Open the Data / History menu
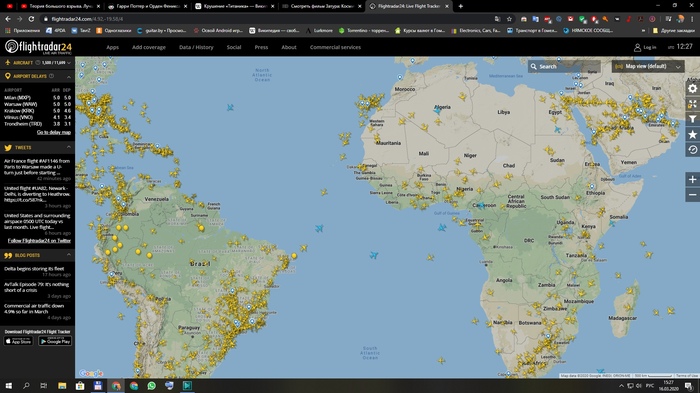This screenshot has height=393, width=700. (196, 47)
